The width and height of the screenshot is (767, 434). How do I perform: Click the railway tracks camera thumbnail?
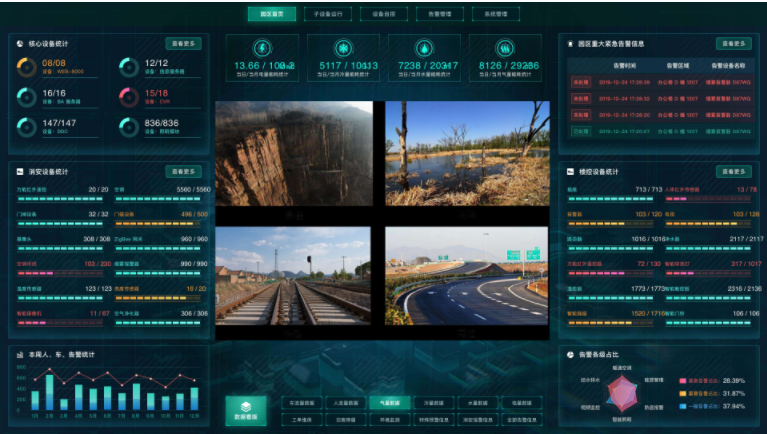pos(292,273)
